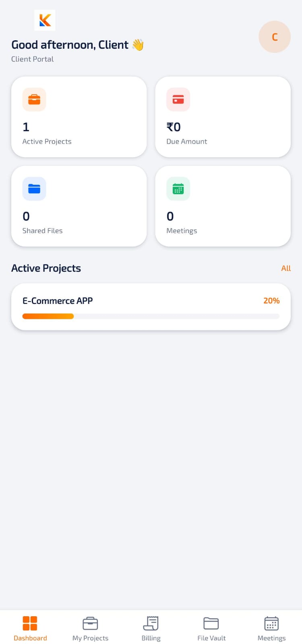Click the orange briefcase Active Projects icon
Image resolution: width=302 pixels, height=644 pixels.
coord(34,99)
